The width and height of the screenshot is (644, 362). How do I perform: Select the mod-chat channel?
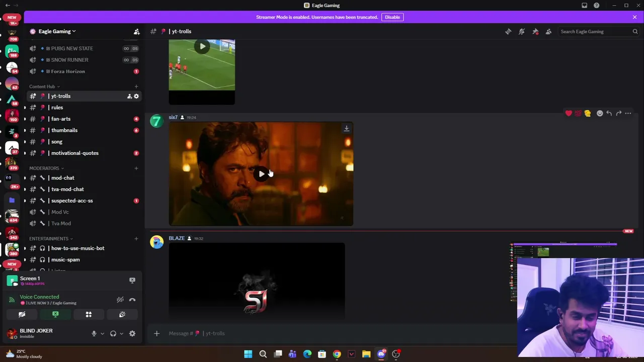pos(84,178)
